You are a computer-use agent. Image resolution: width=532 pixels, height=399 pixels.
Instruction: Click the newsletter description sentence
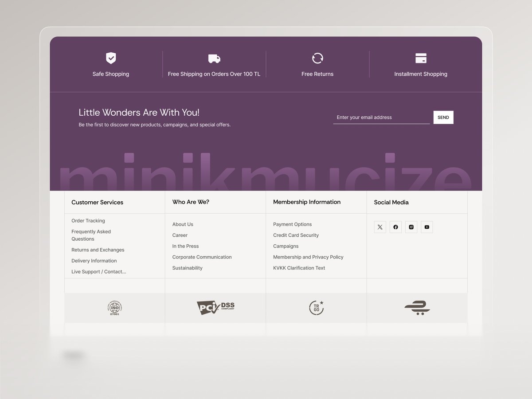tap(155, 125)
